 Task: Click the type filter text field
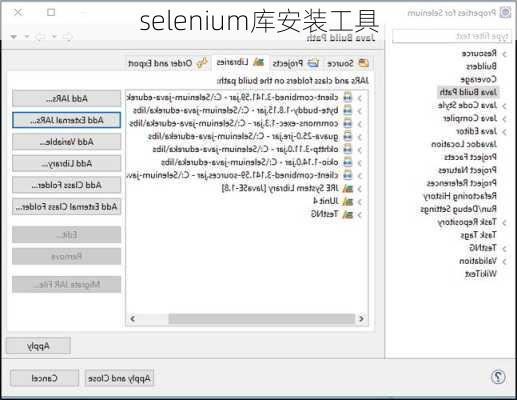452,36
